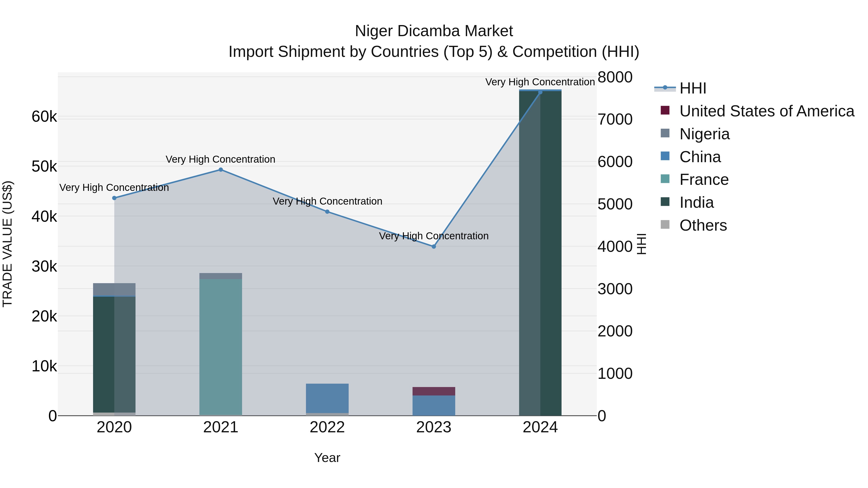Click the 2020 India bar segment
Screen dimensions: 868x488
pyautogui.click(x=114, y=355)
